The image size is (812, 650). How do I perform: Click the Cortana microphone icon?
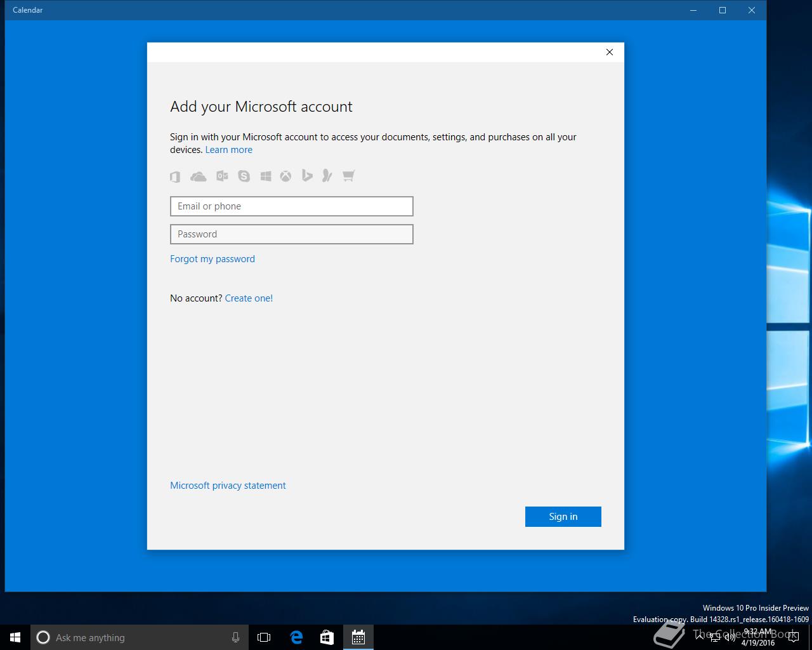[235, 637]
